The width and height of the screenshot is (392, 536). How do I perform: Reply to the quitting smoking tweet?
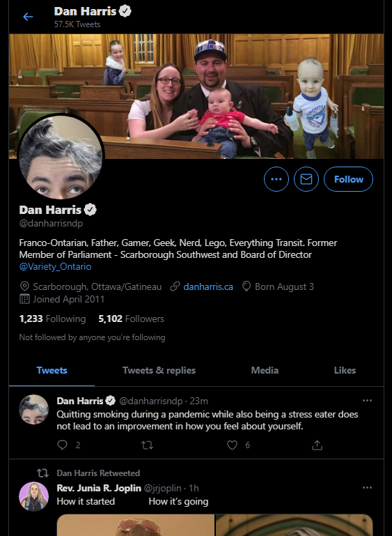point(62,445)
